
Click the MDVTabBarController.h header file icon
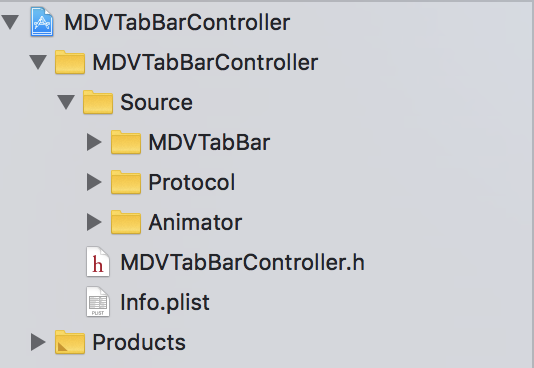click(x=98, y=261)
